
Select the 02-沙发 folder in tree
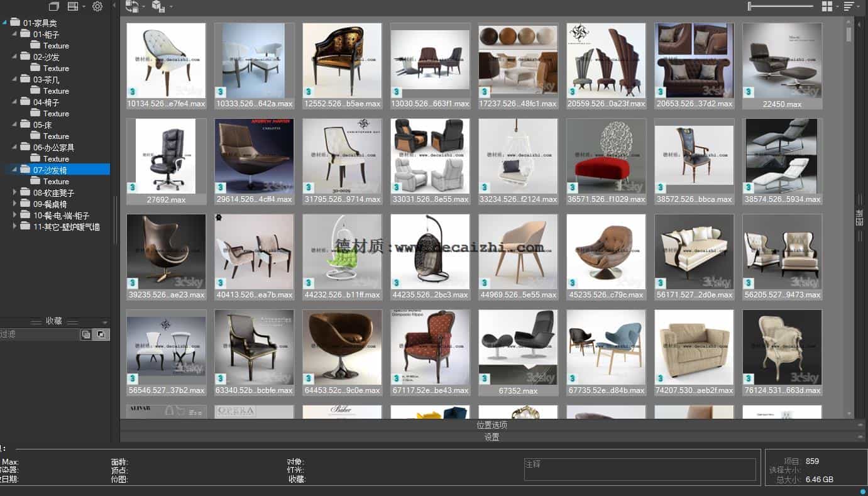click(46, 57)
